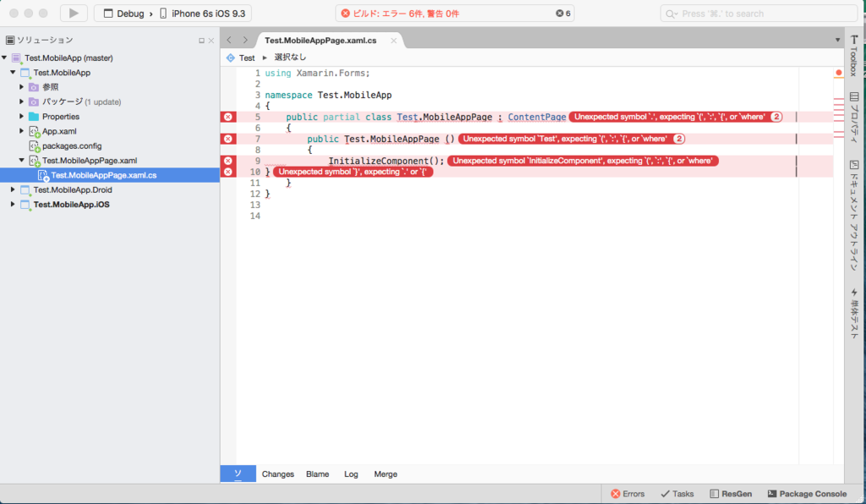Close the solution pad

211,41
